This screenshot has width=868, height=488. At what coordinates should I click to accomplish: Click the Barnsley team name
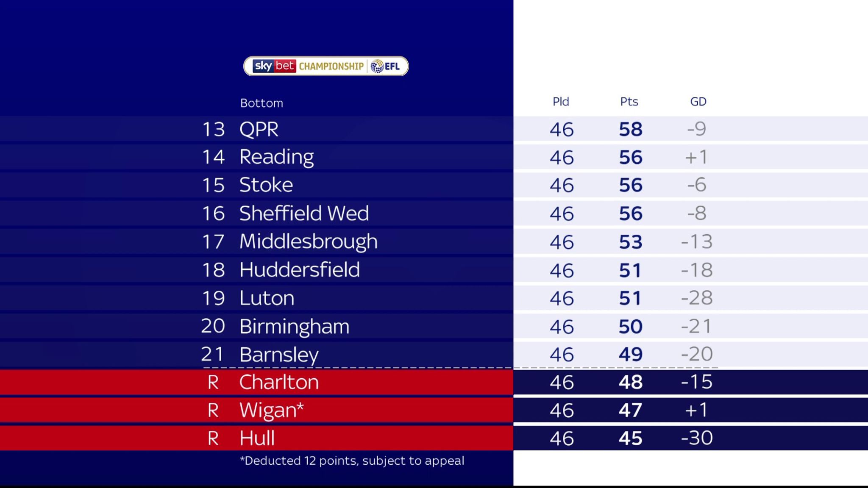click(279, 355)
